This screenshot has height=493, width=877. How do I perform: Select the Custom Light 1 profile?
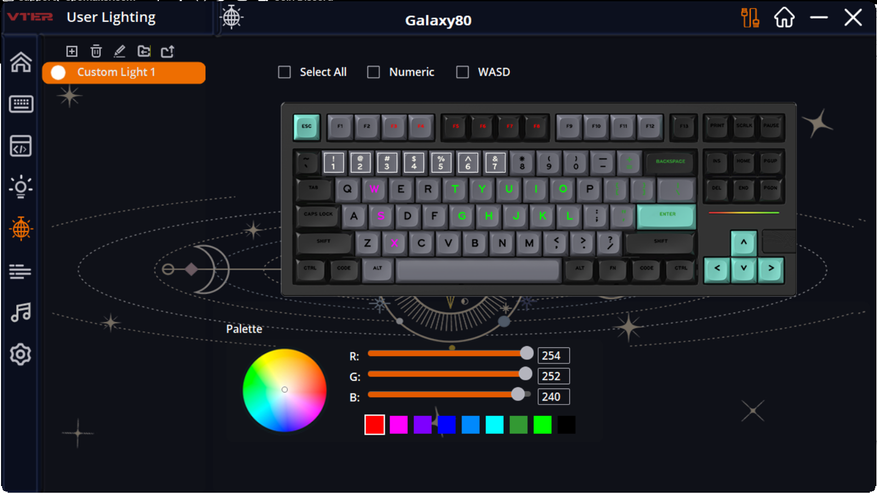point(124,73)
